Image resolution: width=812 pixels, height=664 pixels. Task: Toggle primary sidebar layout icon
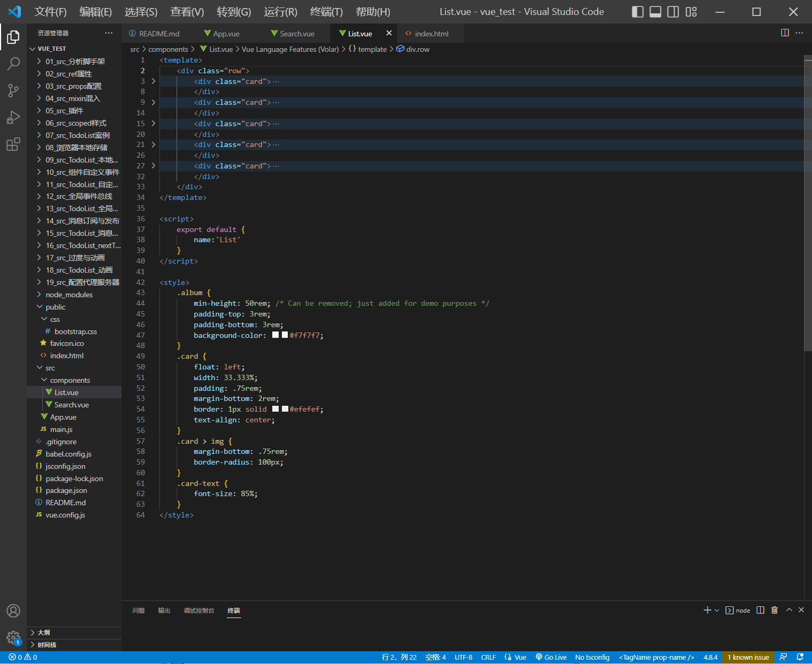click(638, 12)
